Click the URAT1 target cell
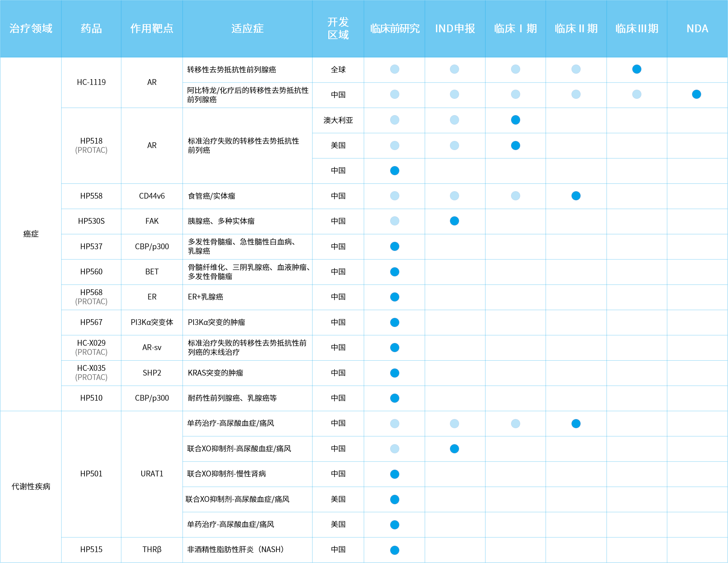 (152, 474)
